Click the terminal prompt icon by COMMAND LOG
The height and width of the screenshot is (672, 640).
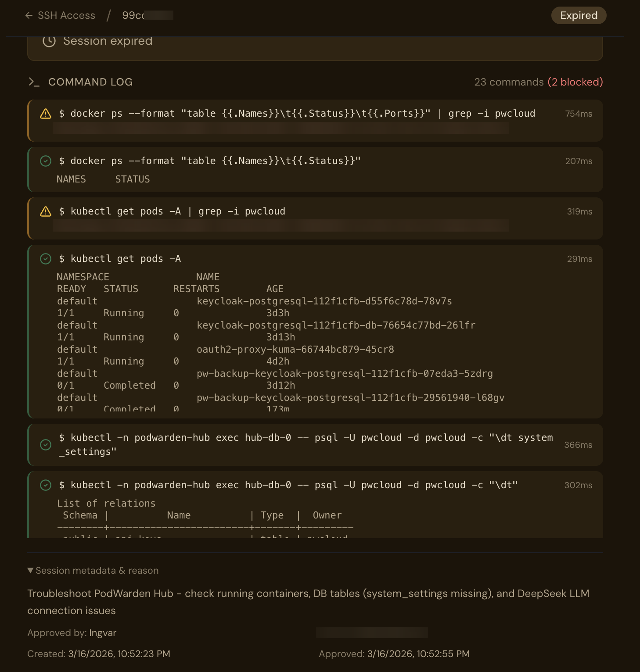pos(34,82)
